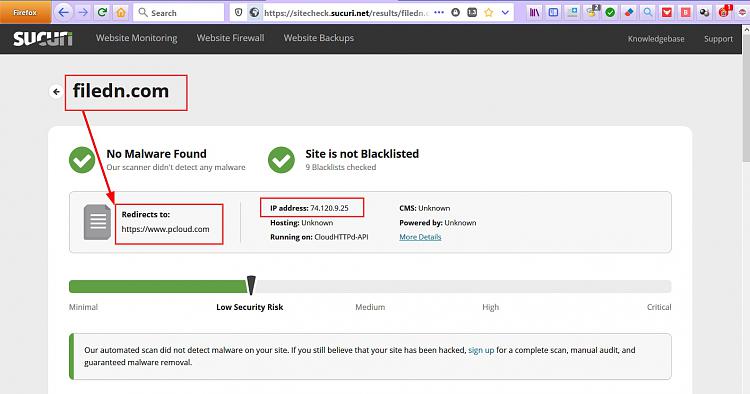The height and width of the screenshot is (394, 750).
Task: Click the No Malware Found check icon
Action: click(x=82, y=160)
